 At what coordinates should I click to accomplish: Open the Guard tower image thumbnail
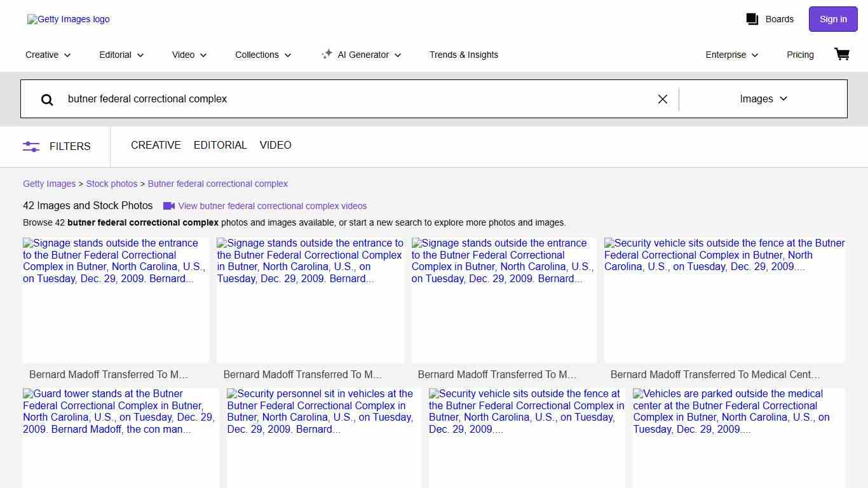click(x=120, y=438)
